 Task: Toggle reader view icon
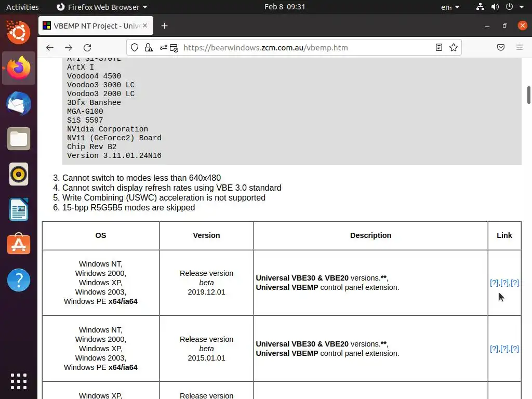click(438, 47)
